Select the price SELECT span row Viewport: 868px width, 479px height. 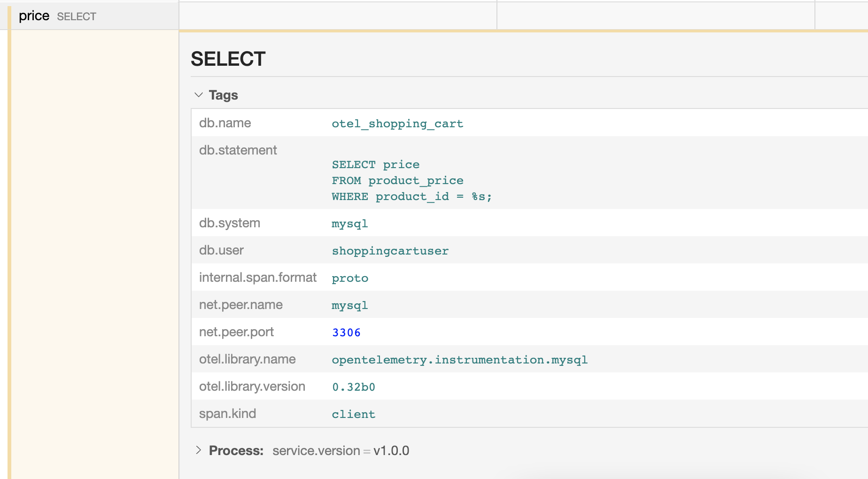click(57, 16)
